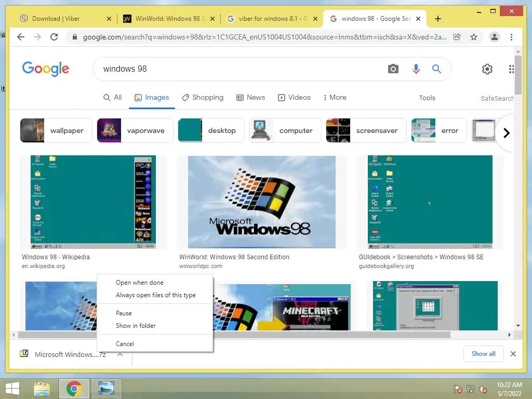532x399 pixels.
Task: Open the SafeSearch setting
Action: pyautogui.click(x=497, y=98)
